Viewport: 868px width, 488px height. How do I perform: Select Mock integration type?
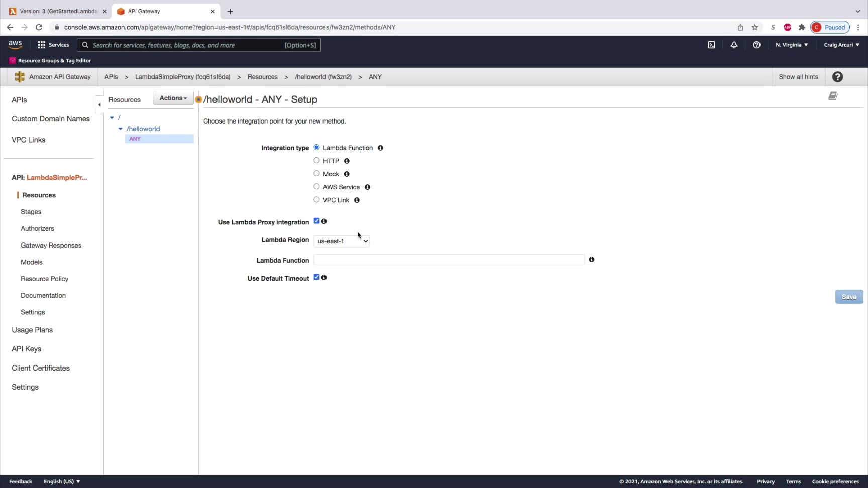click(x=316, y=173)
